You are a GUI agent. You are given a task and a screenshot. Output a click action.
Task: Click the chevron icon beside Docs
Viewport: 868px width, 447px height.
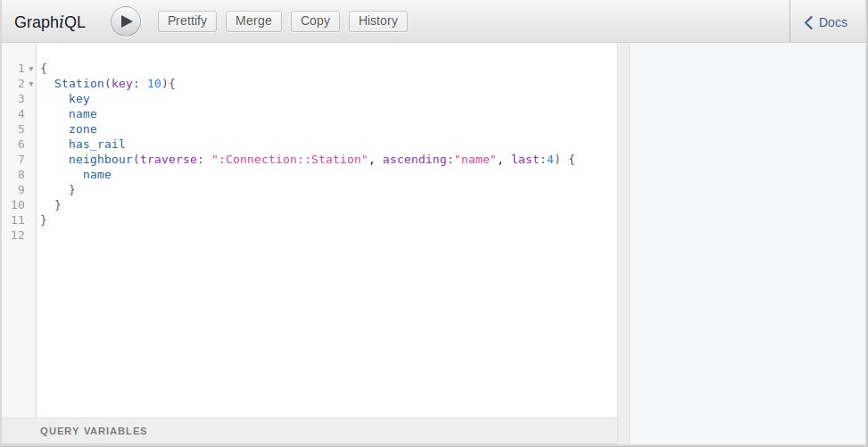click(809, 22)
